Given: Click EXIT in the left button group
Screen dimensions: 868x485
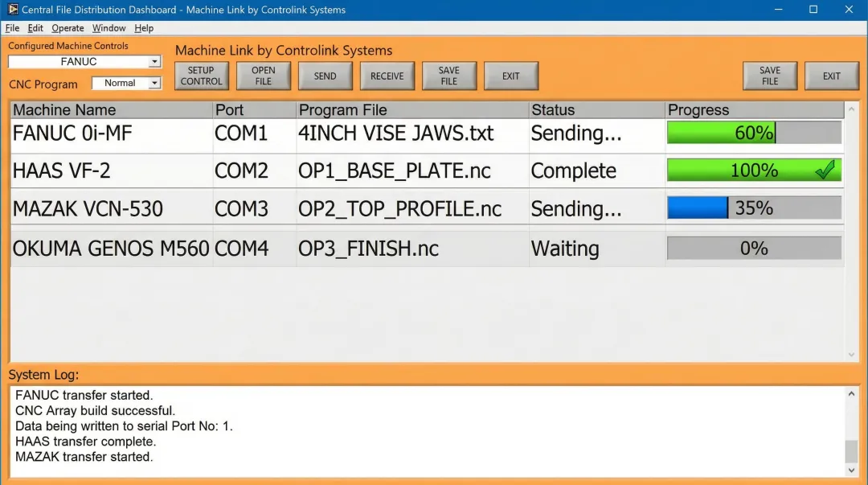Looking at the screenshot, I should click(x=511, y=76).
